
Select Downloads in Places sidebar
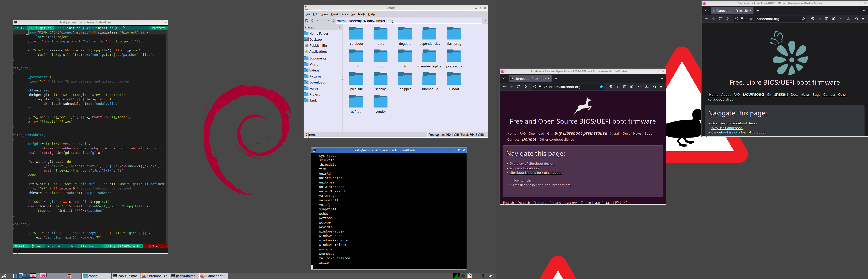317,82
